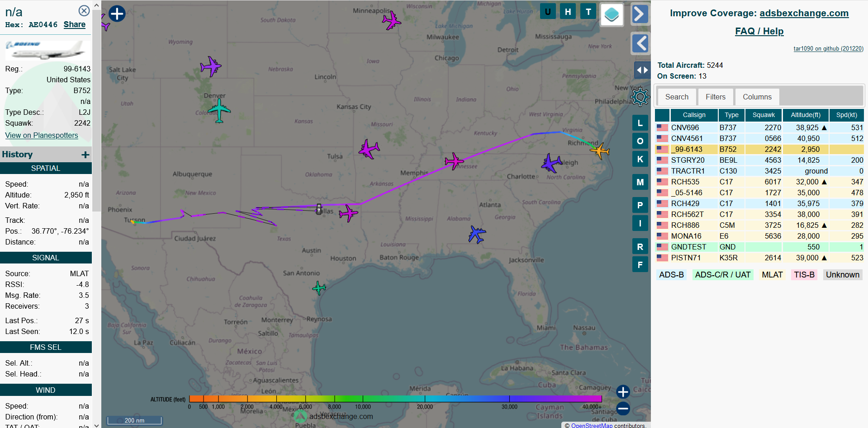868x428 pixels.
Task: Select STGRY20 row in aircraft table
Action: (x=759, y=160)
